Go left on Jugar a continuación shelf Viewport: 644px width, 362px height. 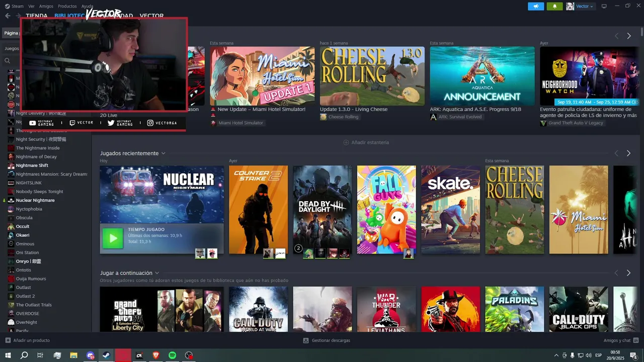616,273
